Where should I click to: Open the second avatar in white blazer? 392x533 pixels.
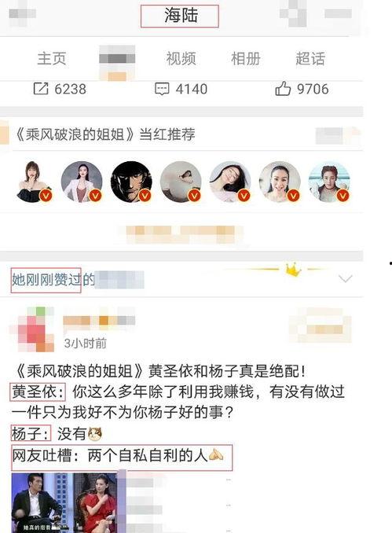tap(82, 182)
